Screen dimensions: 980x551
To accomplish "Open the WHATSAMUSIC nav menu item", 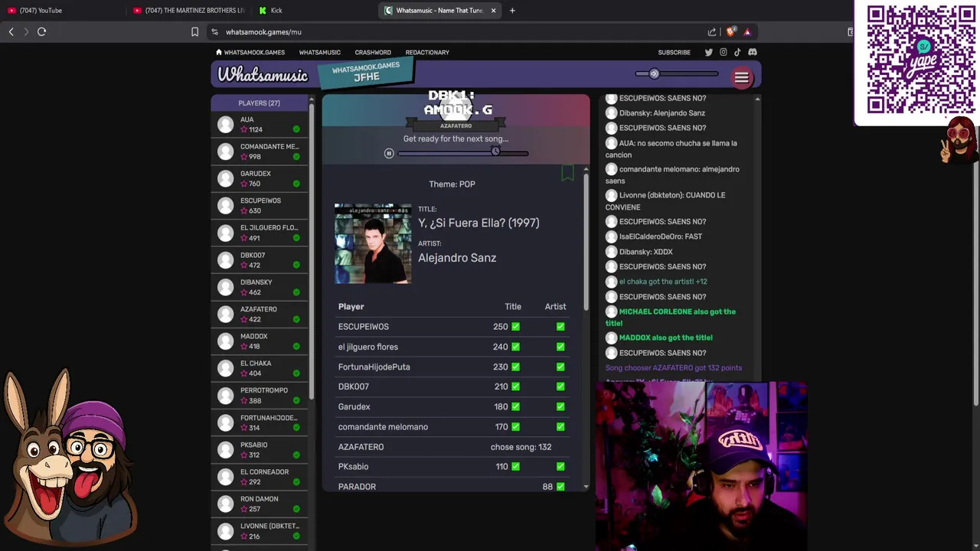I will (x=319, y=53).
